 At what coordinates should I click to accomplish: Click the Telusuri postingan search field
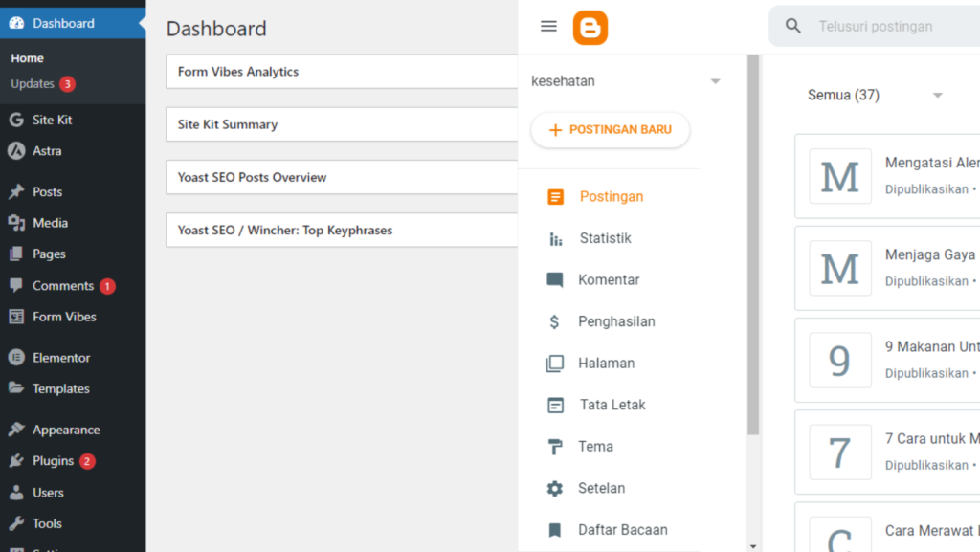pyautogui.click(x=890, y=27)
